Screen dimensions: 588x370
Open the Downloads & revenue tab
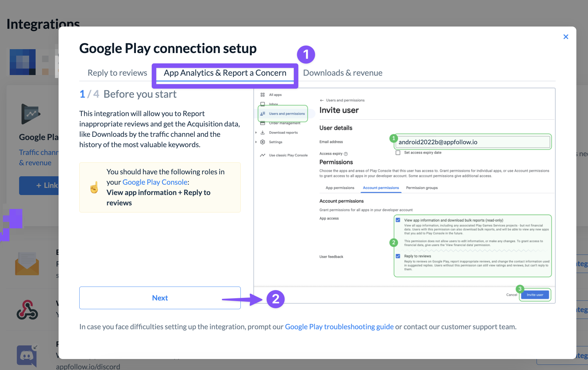coord(343,73)
